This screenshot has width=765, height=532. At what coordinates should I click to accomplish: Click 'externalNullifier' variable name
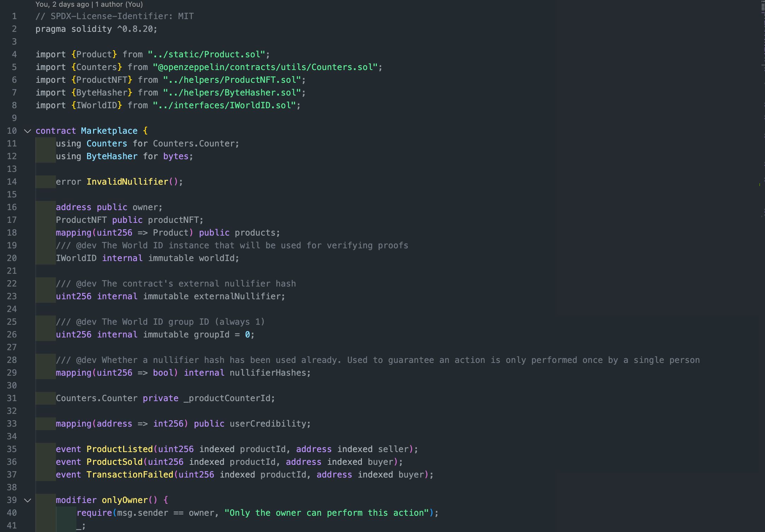pyautogui.click(x=237, y=296)
